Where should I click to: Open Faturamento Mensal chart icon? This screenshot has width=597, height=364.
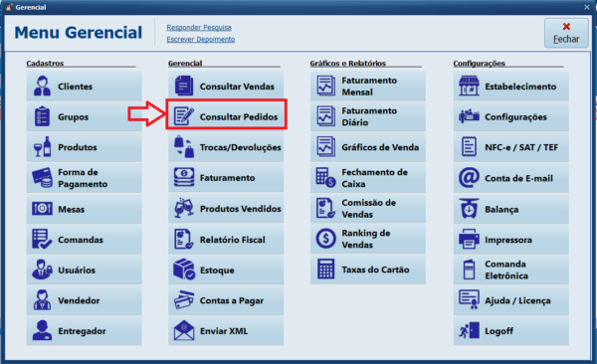326,87
